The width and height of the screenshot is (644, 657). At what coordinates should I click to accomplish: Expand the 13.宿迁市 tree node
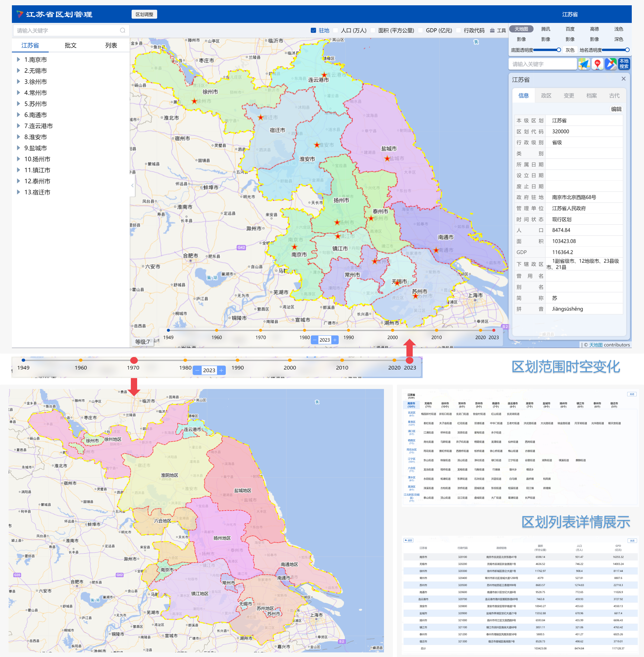click(x=19, y=192)
